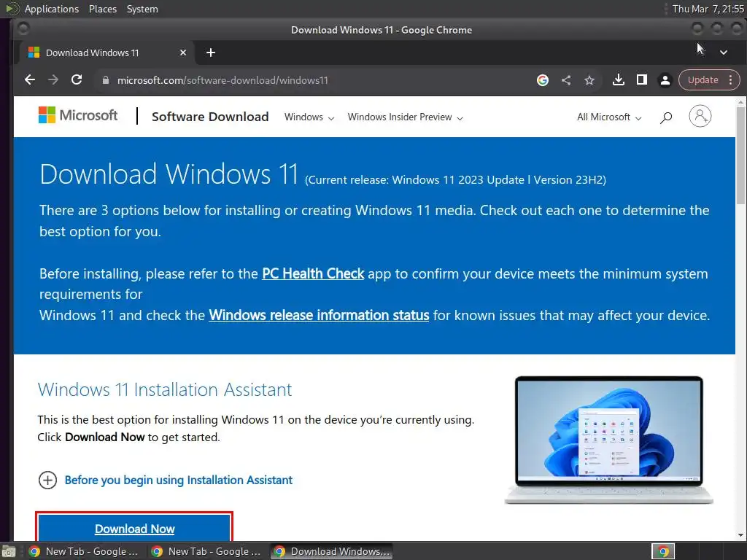This screenshot has width=747, height=560.
Task: Open the Applications menu
Action: (52, 9)
